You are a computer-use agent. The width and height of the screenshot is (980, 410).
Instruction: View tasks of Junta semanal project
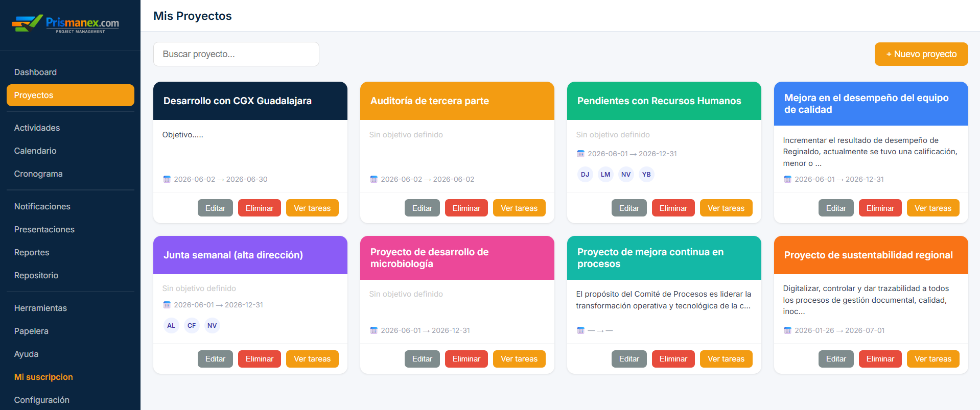[312, 359]
